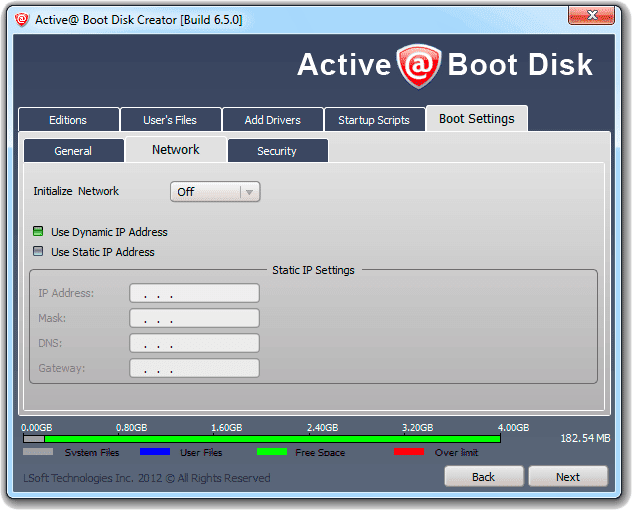Click the DNS: label
632x510 pixels.
pos(50,343)
